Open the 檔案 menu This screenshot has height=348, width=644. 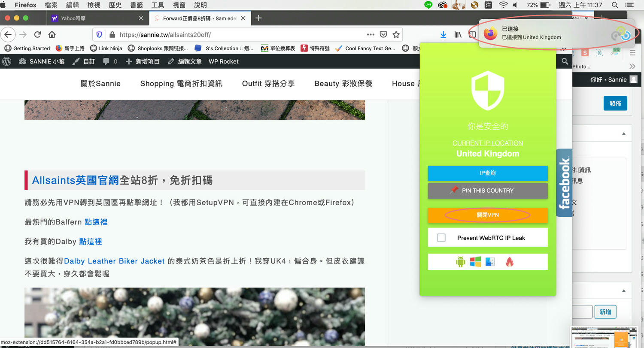(51, 5)
